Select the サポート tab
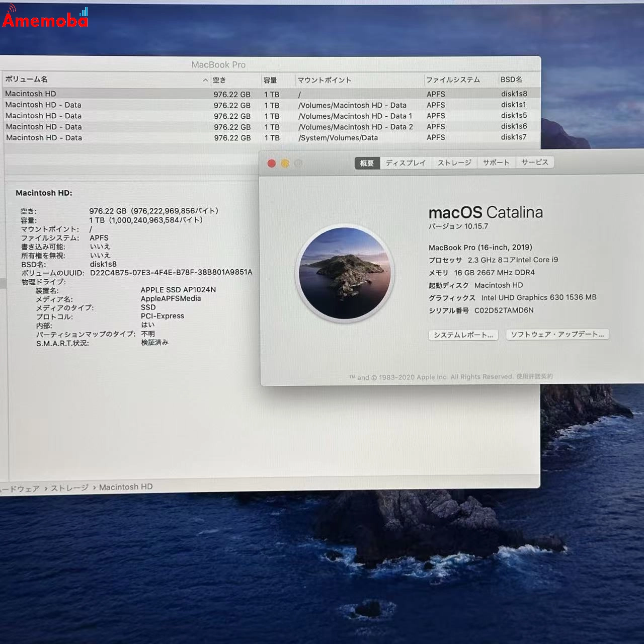The width and height of the screenshot is (644, 644). point(495,163)
